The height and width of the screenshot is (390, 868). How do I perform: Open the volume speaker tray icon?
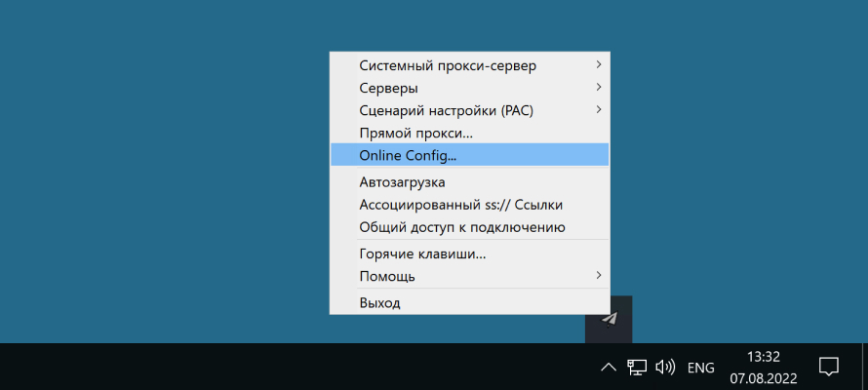[665, 367]
